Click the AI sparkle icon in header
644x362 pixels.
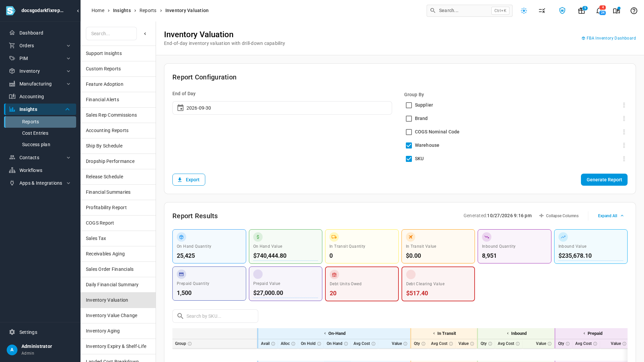[x=524, y=11]
